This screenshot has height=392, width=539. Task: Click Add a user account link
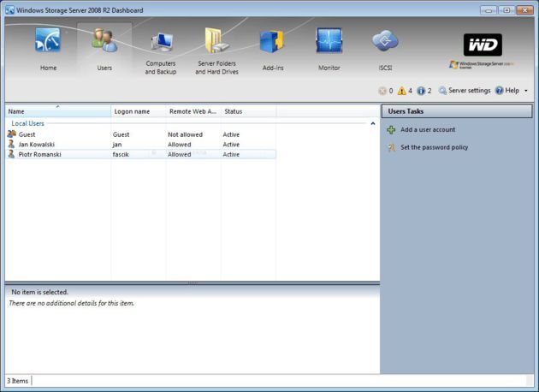tap(428, 129)
